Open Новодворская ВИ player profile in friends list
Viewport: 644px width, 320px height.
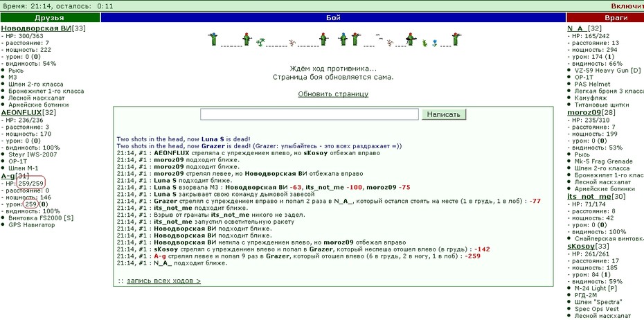pos(36,28)
